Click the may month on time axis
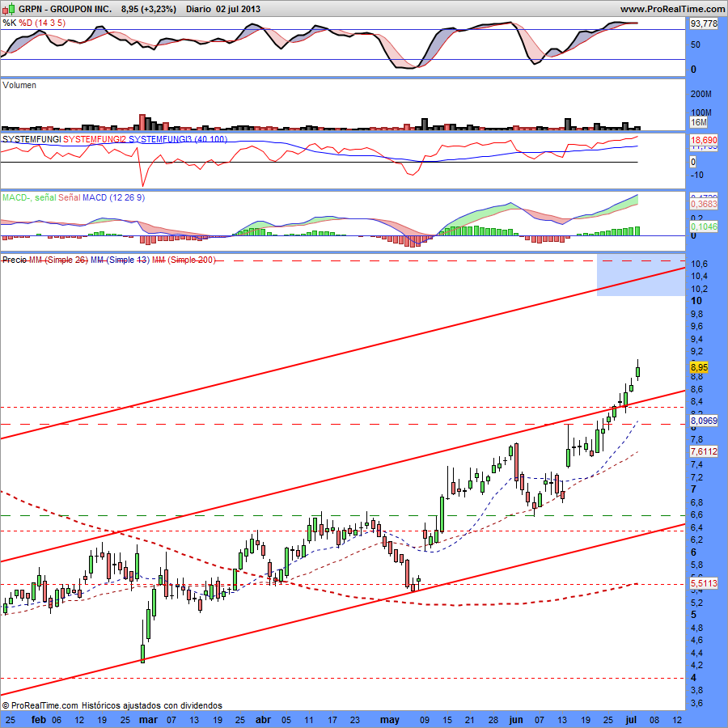 (390, 720)
